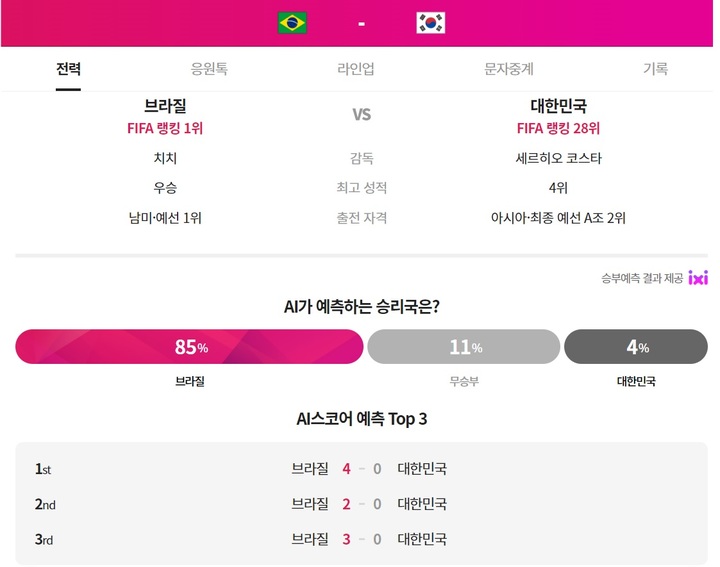Viewport: 720px width, 567px height.
Task: Go to the 문자중계 tab
Action: click(x=509, y=69)
